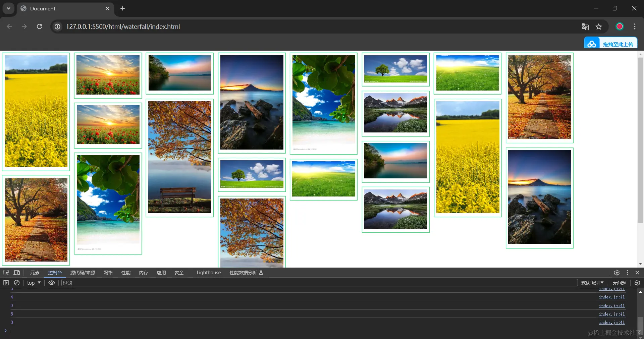The image size is (644, 339).
Task: Select the autumn path image in last column
Action: pyautogui.click(x=540, y=98)
